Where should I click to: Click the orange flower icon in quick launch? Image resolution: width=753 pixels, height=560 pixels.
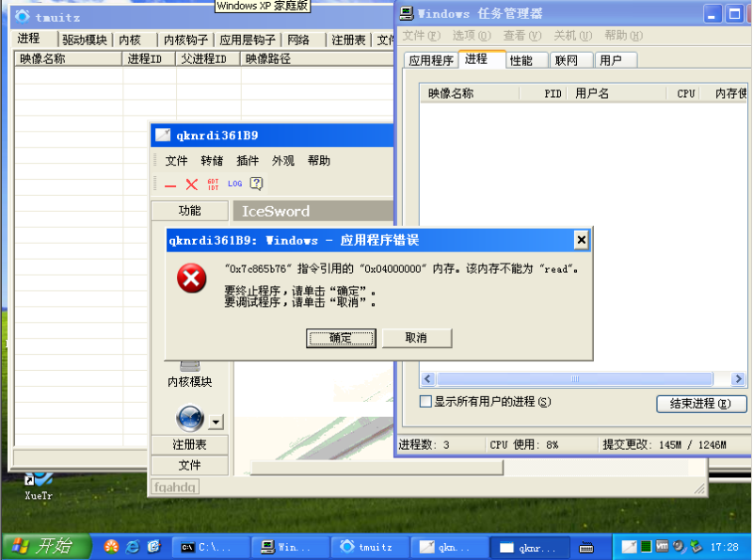(x=111, y=547)
